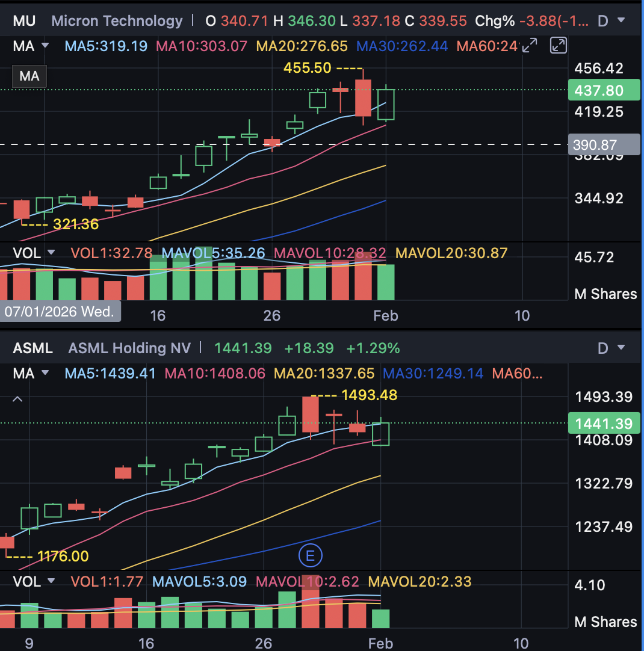Click the 1322.79 label on ASML price axis

click(x=603, y=483)
